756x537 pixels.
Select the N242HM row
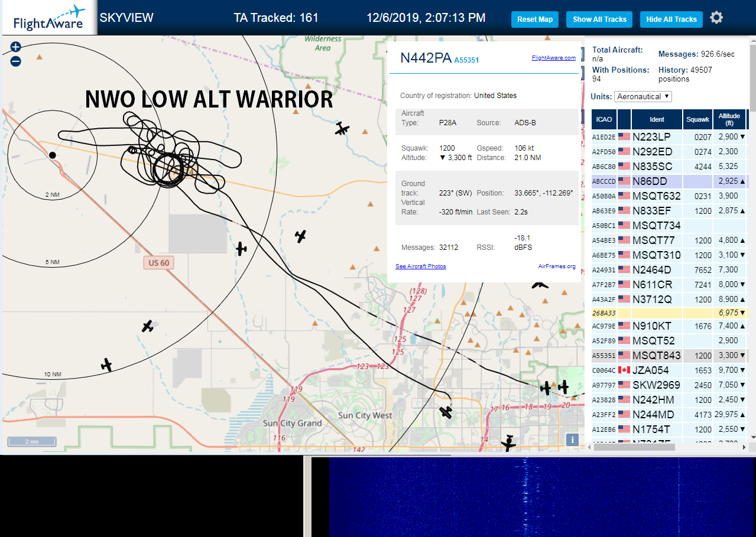click(670, 400)
